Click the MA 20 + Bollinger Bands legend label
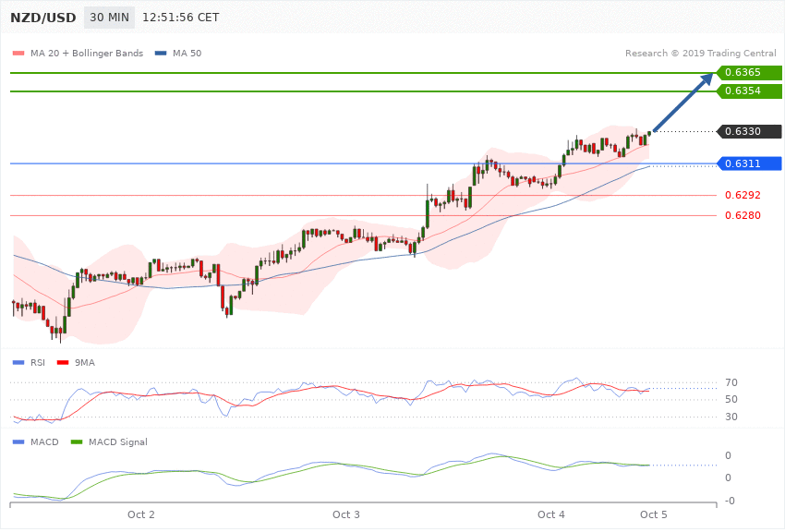This screenshot has width=785, height=532. pos(87,53)
